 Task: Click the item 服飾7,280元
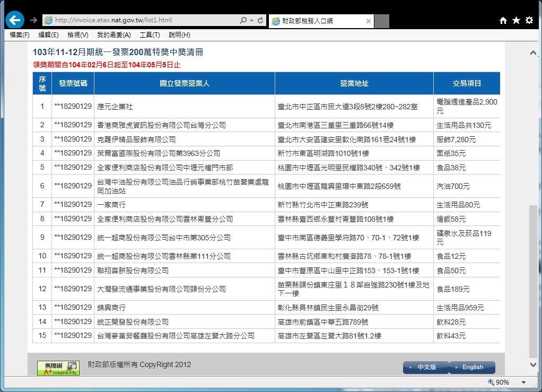[456, 140]
